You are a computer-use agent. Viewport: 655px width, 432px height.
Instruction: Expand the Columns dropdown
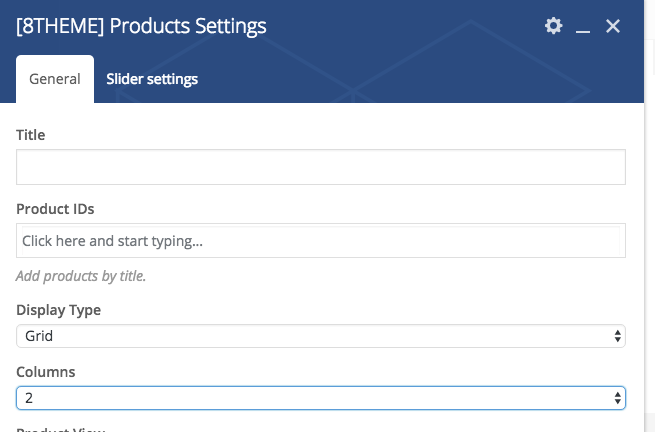(320, 398)
